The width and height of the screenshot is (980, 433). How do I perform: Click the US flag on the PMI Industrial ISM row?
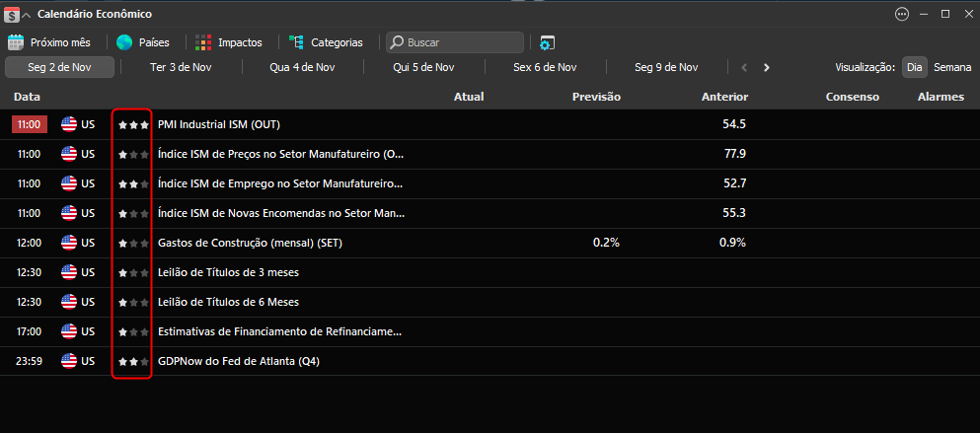pyautogui.click(x=69, y=124)
